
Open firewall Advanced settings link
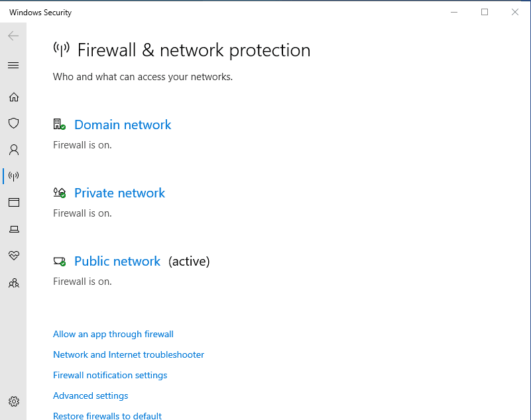click(x=91, y=396)
